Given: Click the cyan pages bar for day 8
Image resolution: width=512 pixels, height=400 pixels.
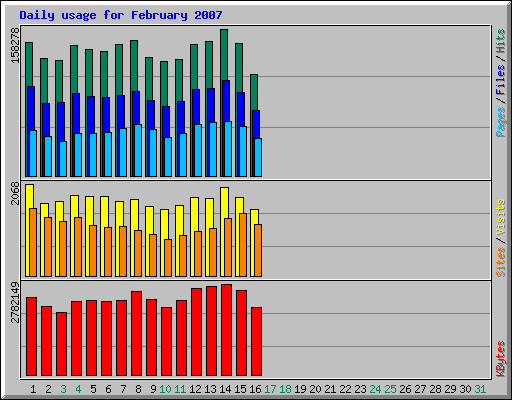Looking at the screenshot, I should pyautogui.click(x=138, y=151).
